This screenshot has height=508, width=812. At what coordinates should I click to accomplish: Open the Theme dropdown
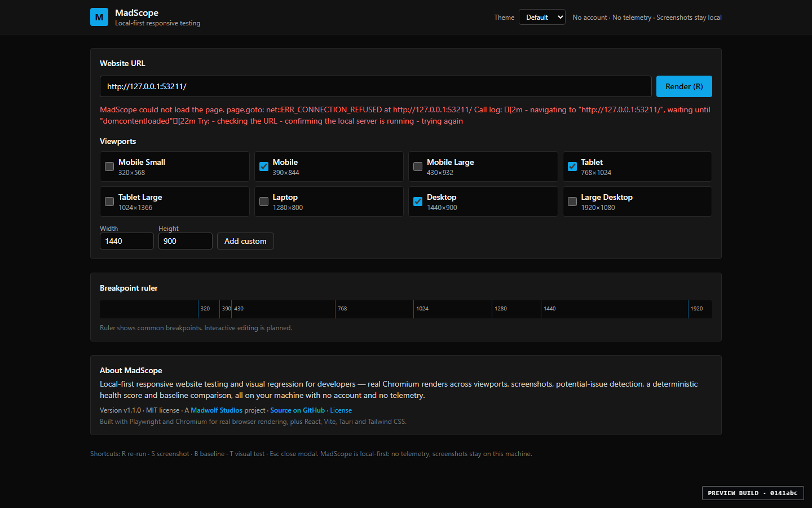pyautogui.click(x=542, y=17)
